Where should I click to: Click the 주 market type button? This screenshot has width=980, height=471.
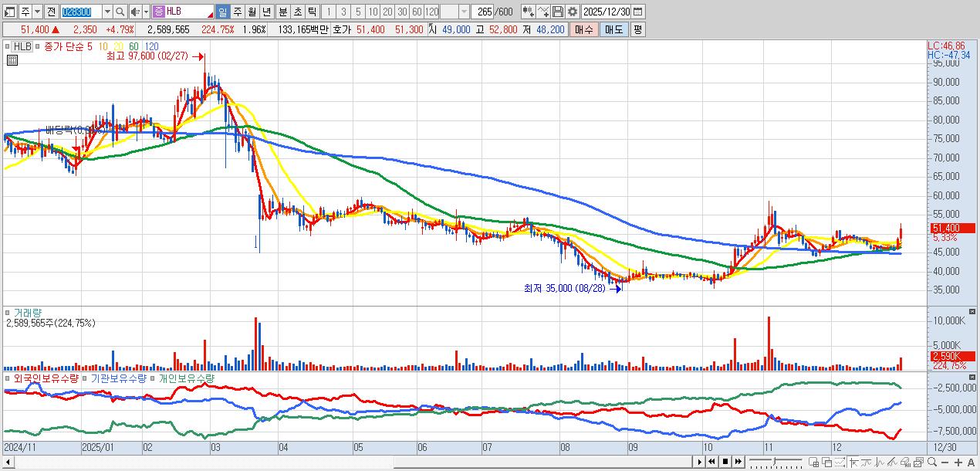click(25, 12)
